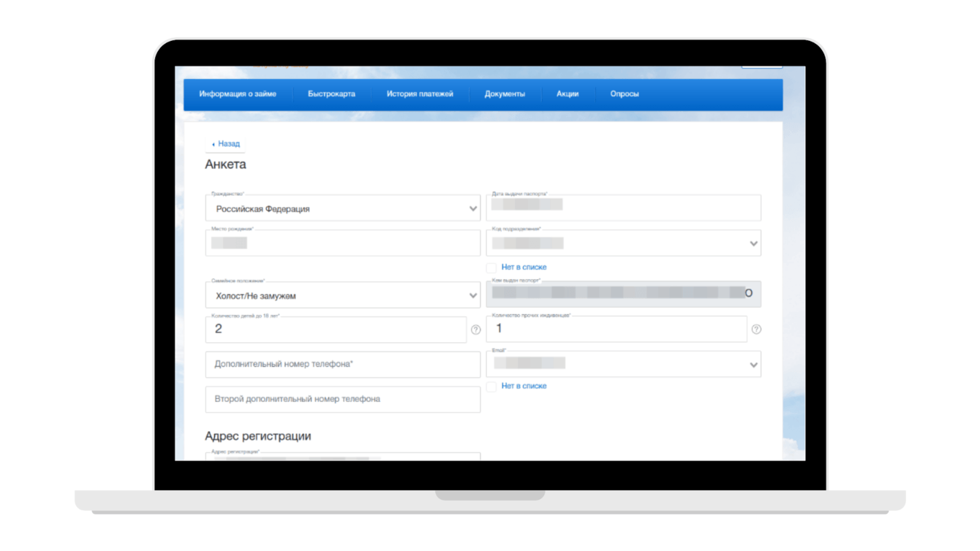The height and width of the screenshot is (551, 980).
Task: Click the other dependents count field
Action: coord(617,329)
